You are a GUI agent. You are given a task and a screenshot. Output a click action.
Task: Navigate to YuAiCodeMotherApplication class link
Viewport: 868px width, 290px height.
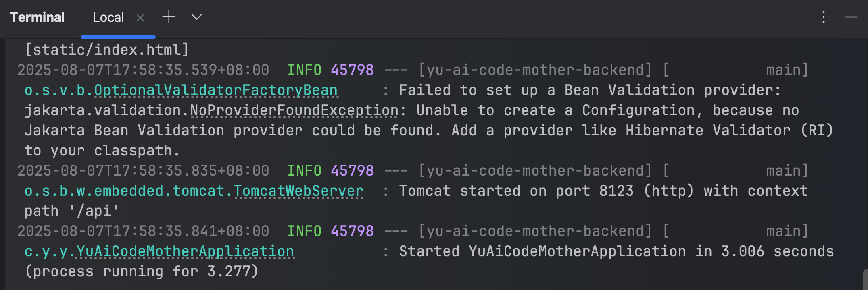tap(185, 252)
